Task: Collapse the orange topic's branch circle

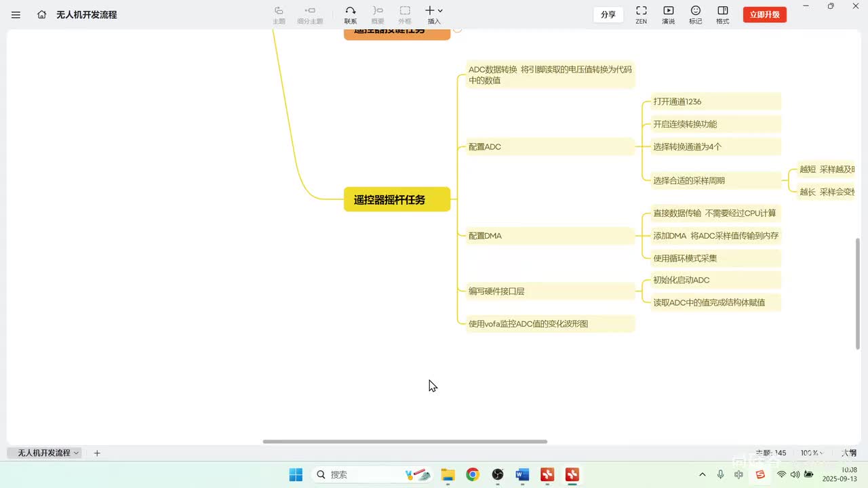Action: [x=458, y=28]
